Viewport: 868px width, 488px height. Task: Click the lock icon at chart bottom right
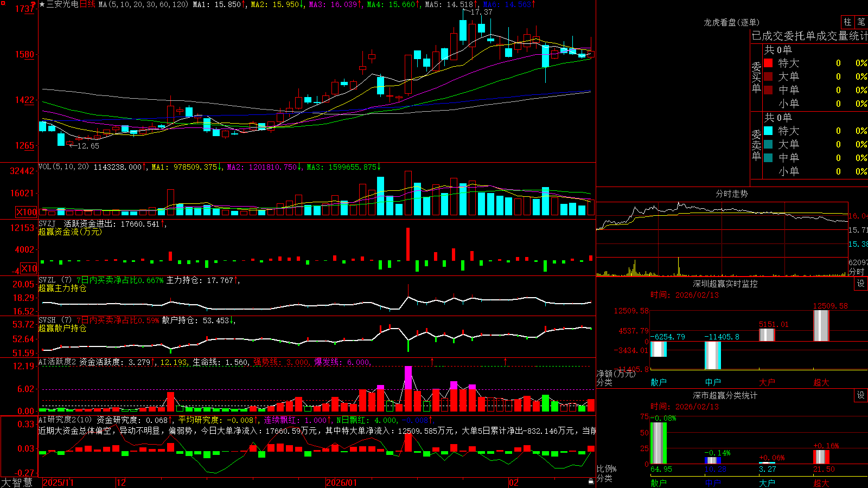pyautogui.click(x=591, y=481)
